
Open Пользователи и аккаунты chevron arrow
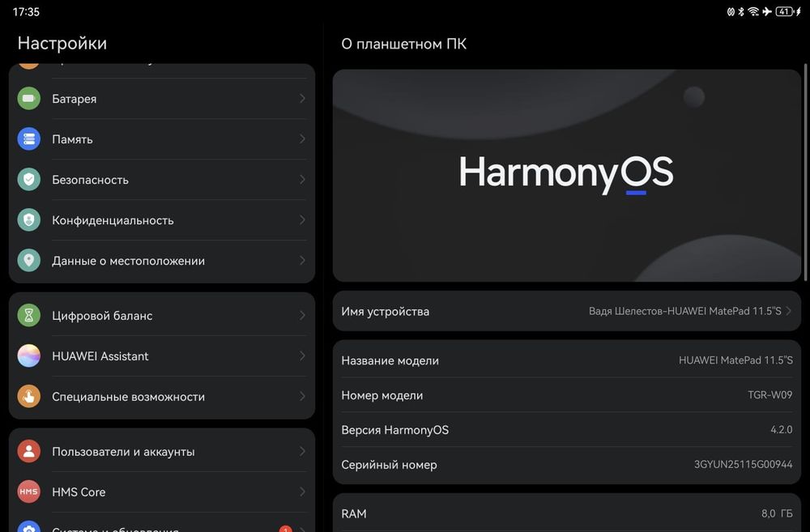[x=302, y=451]
